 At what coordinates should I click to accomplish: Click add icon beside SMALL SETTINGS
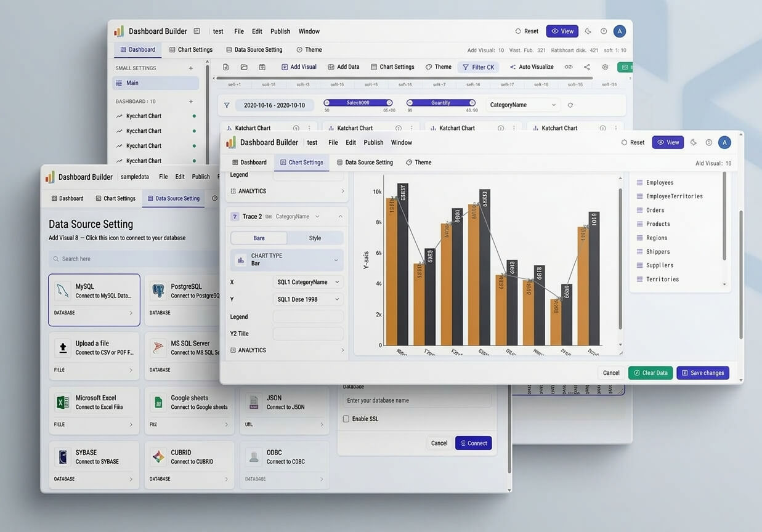pos(191,68)
